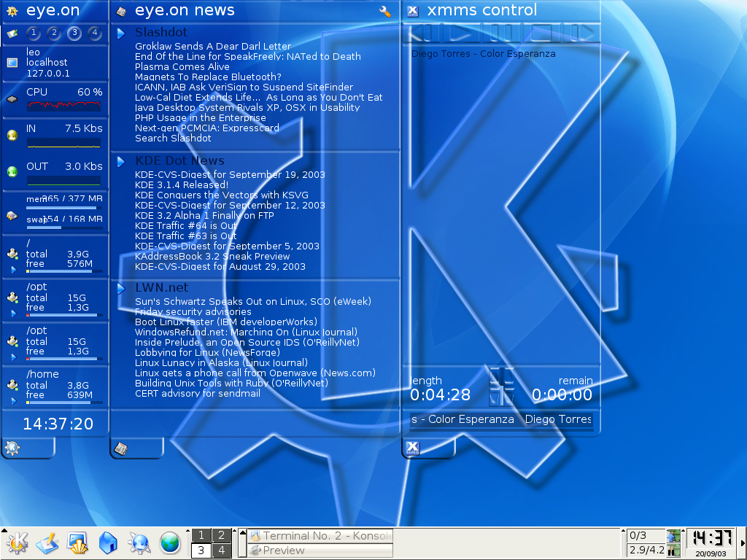Click the disk icon for root partition
This screenshot has width=747, height=560.
click(13, 254)
